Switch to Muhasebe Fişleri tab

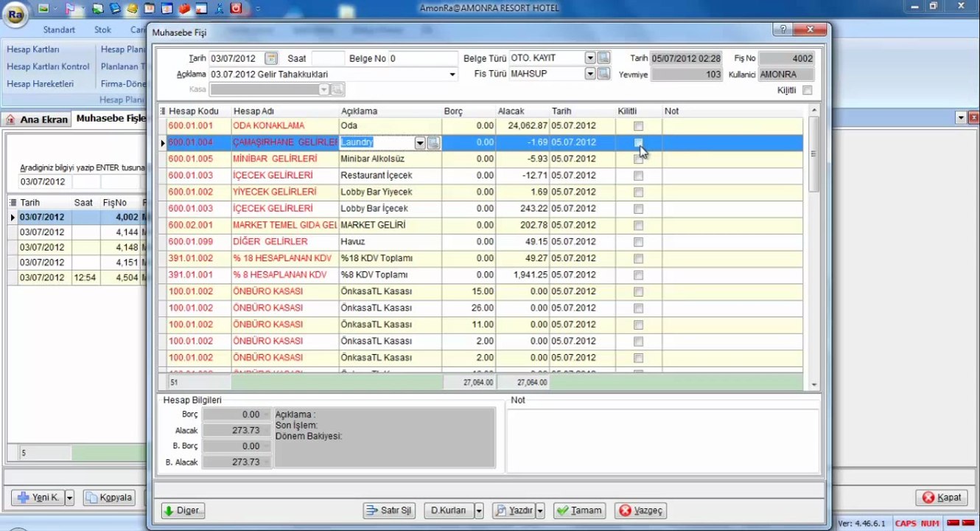point(111,119)
